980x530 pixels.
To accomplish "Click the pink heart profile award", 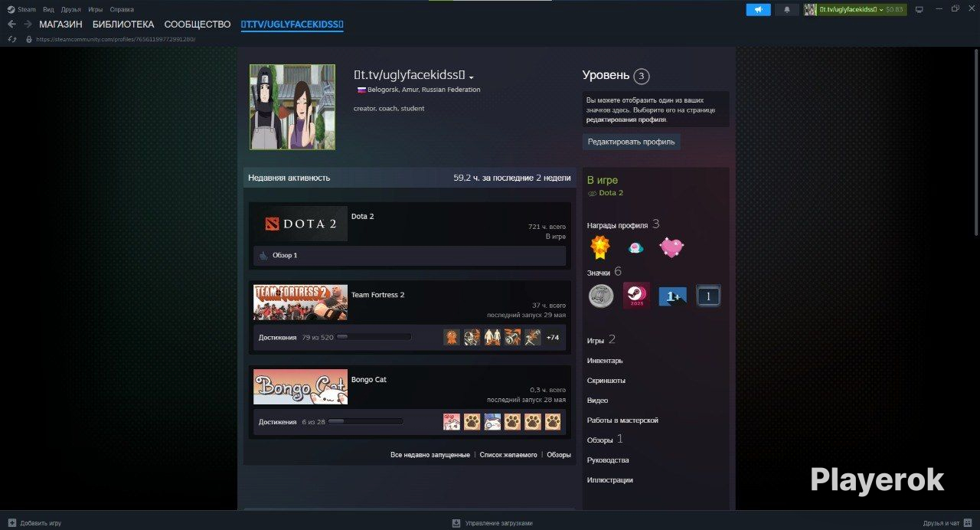I will point(671,247).
